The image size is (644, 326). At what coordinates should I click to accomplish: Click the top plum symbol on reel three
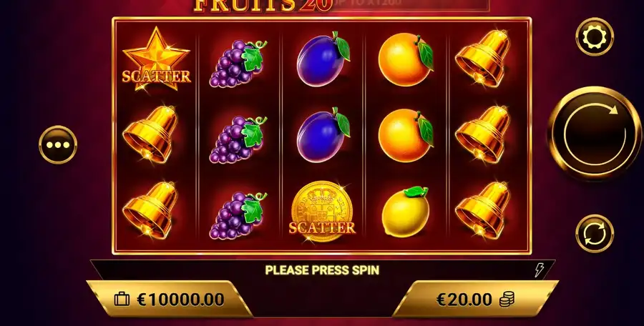click(323, 59)
